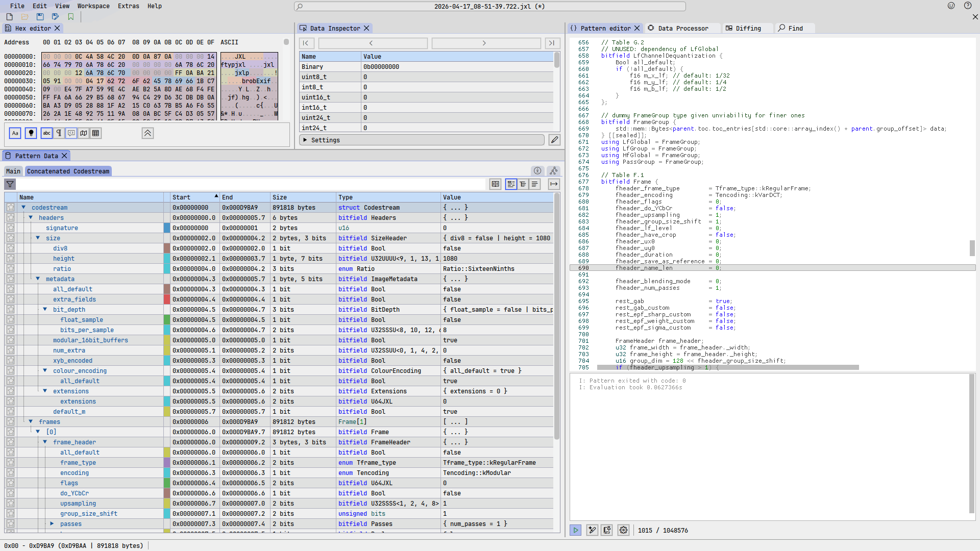
Task: Click the blue color swatch for 'signature' row
Action: click(167, 228)
